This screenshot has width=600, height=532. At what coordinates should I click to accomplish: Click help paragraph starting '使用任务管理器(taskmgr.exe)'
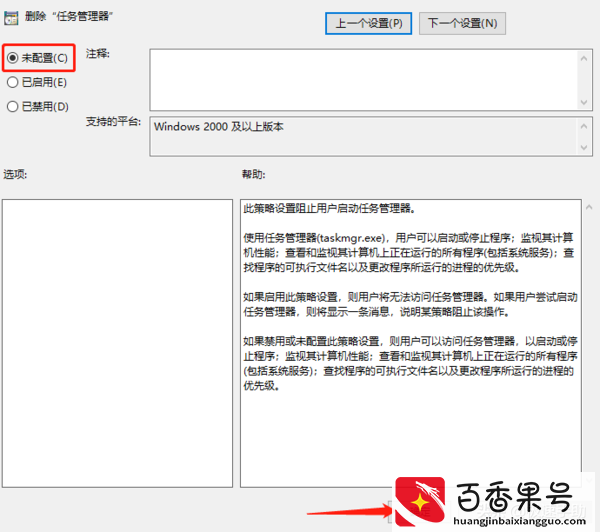[409, 253]
